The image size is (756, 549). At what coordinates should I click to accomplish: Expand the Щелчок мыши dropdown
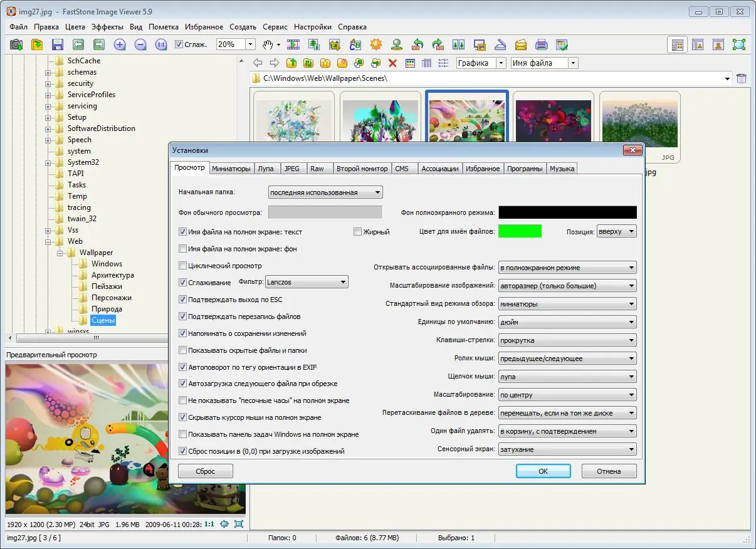coord(567,377)
